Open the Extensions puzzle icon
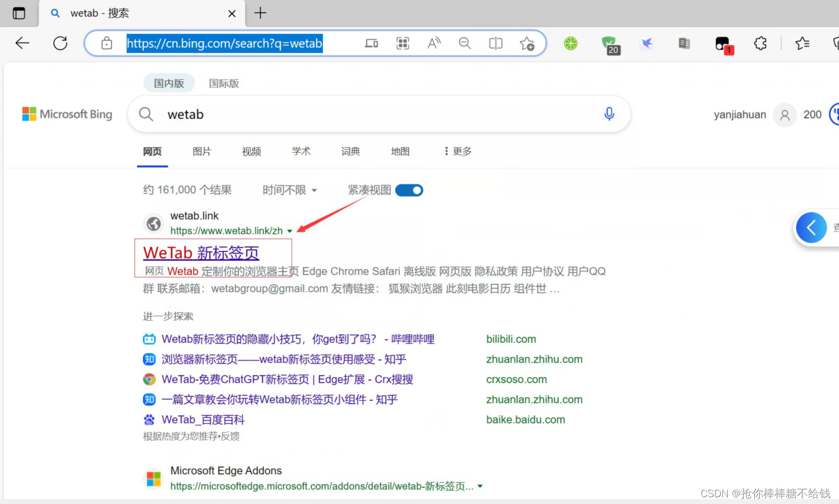The image size is (839, 504). pyautogui.click(x=760, y=43)
